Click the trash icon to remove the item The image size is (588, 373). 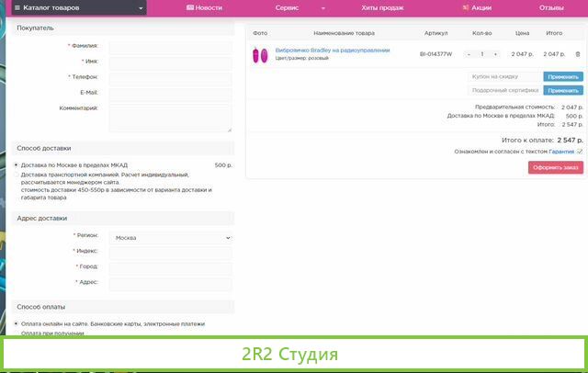pos(578,54)
